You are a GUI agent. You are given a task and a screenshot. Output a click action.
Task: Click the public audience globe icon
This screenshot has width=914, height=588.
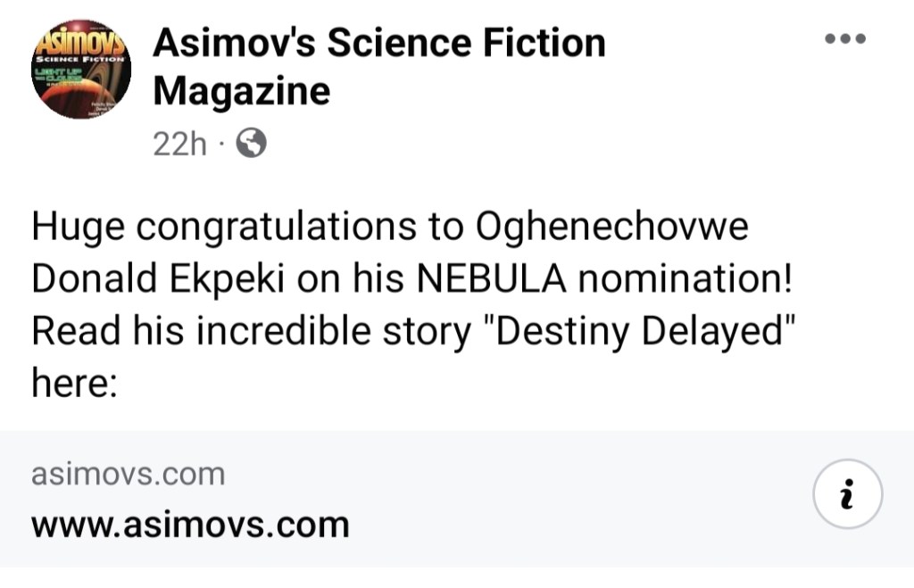250,143
